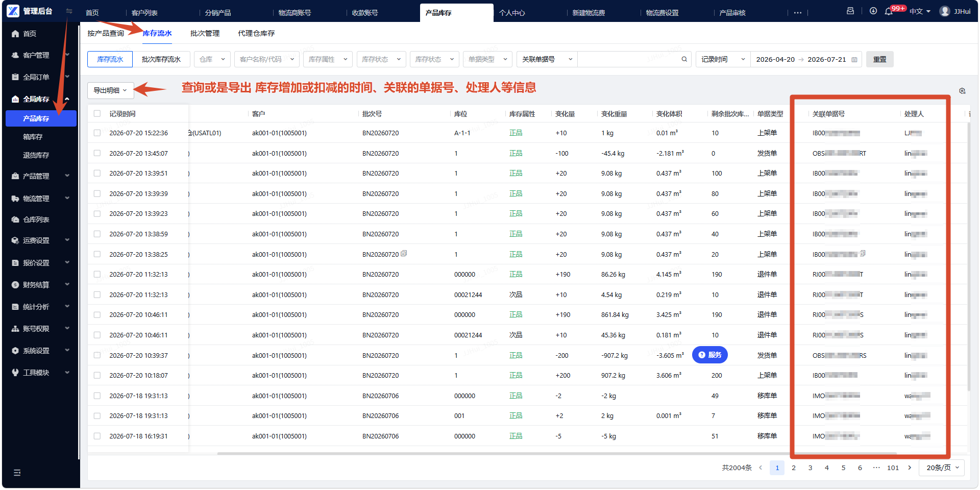Click the 管理后台 logo icon

(x=13, y=11)
